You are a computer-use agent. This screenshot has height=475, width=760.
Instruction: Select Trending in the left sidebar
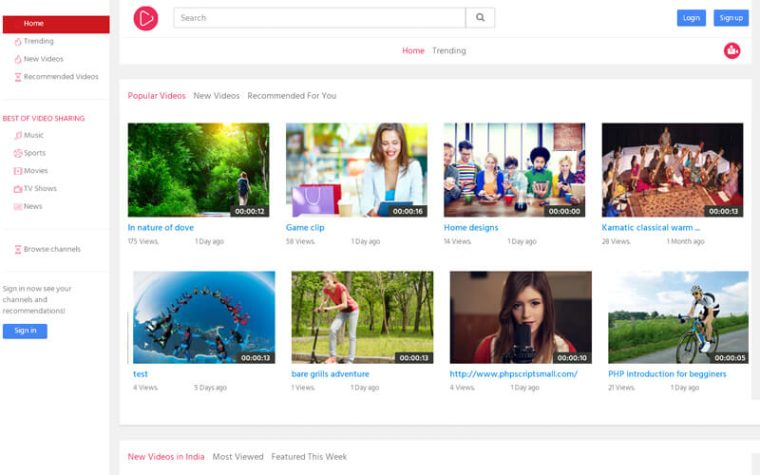[x=38, y=41]
